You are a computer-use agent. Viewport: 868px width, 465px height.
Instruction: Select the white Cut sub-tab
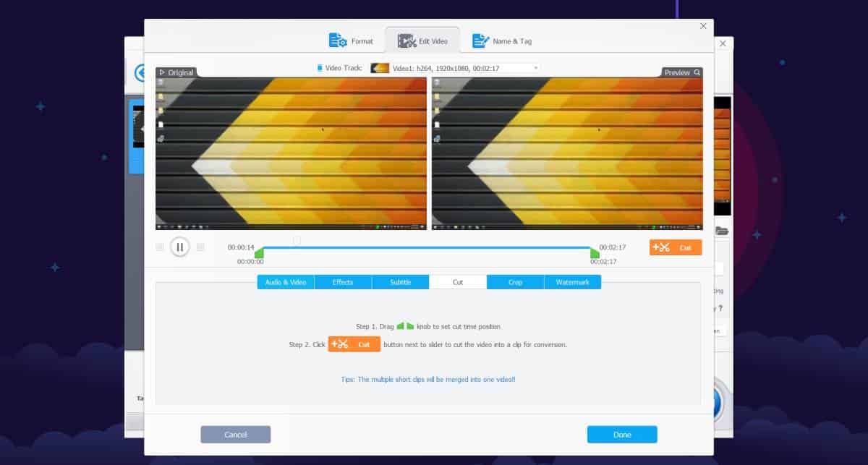pyautogui.click(x=458, y=282)
